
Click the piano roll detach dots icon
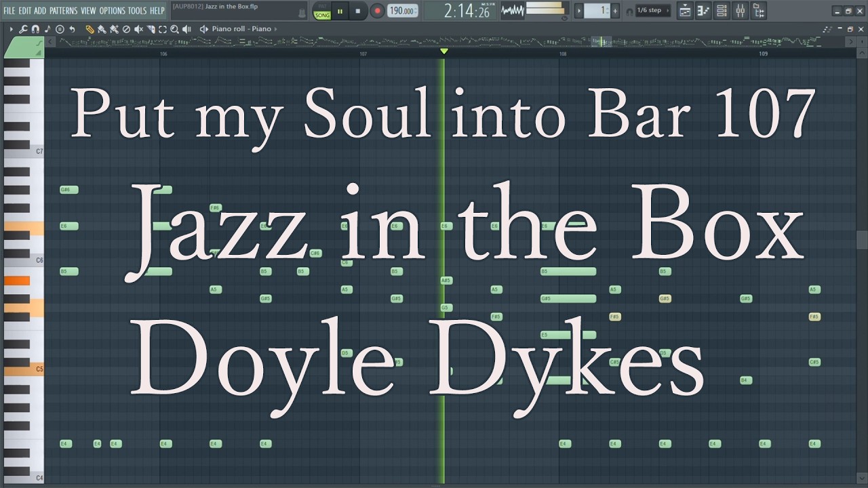coord(826,29)
